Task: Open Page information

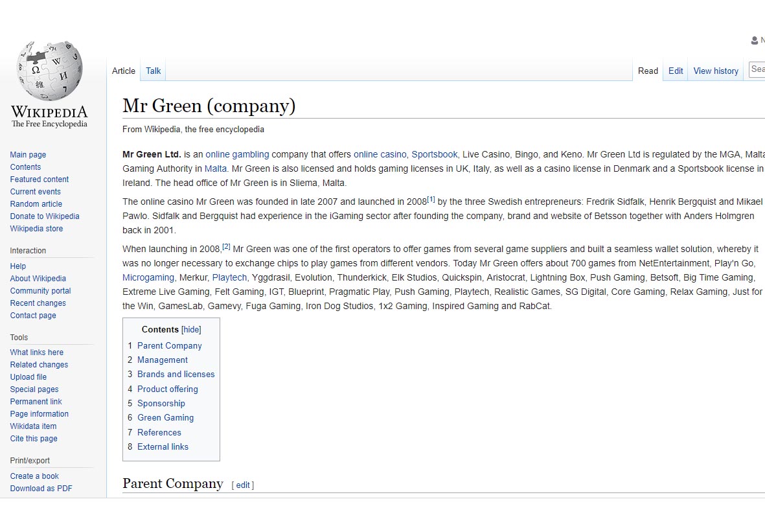Action: 39,414
